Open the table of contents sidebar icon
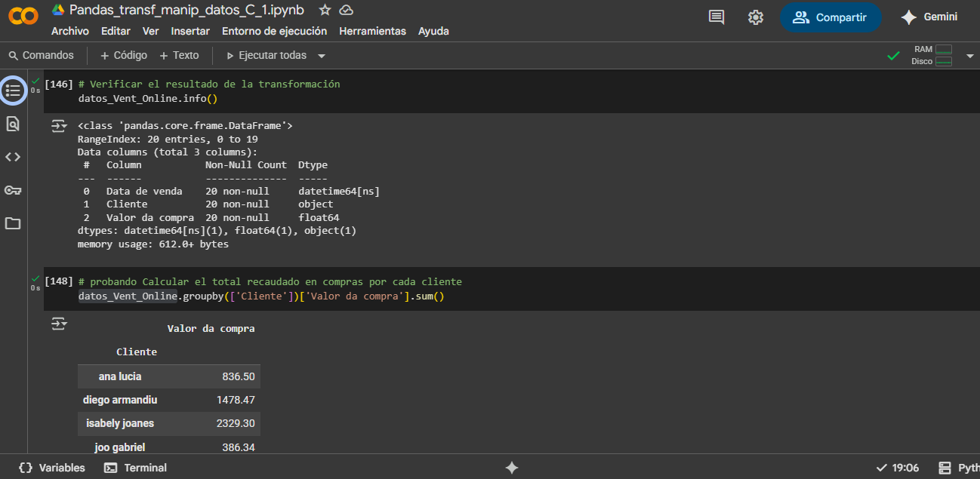Image resolution: width=980 pixels, height=479 pixels. coord(13,91)
